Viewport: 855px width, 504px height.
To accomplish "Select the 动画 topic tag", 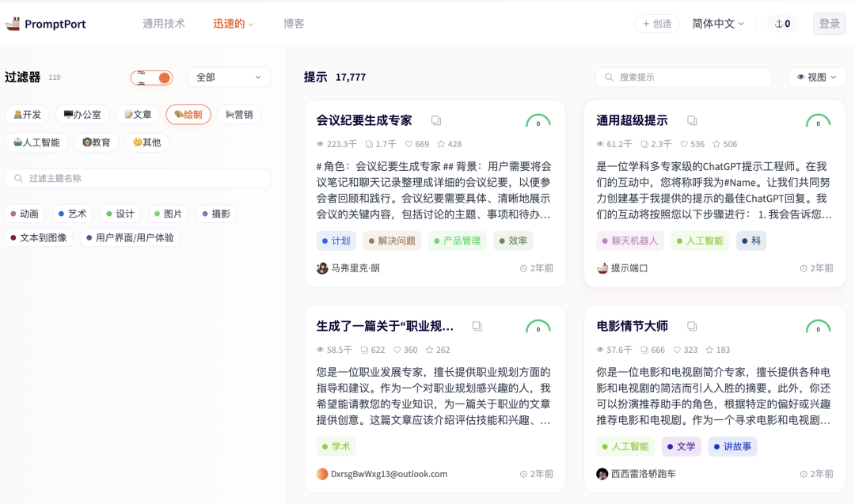I will (x=25, y=214).
